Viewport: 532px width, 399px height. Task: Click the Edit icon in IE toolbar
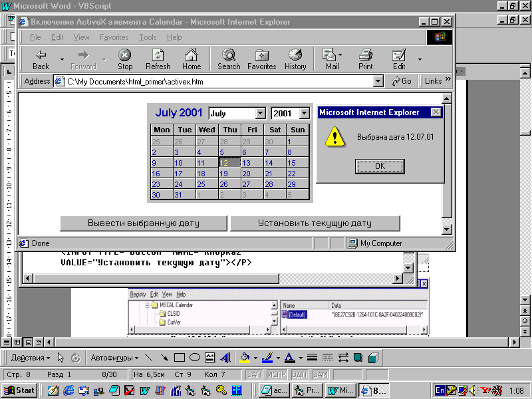398,55
